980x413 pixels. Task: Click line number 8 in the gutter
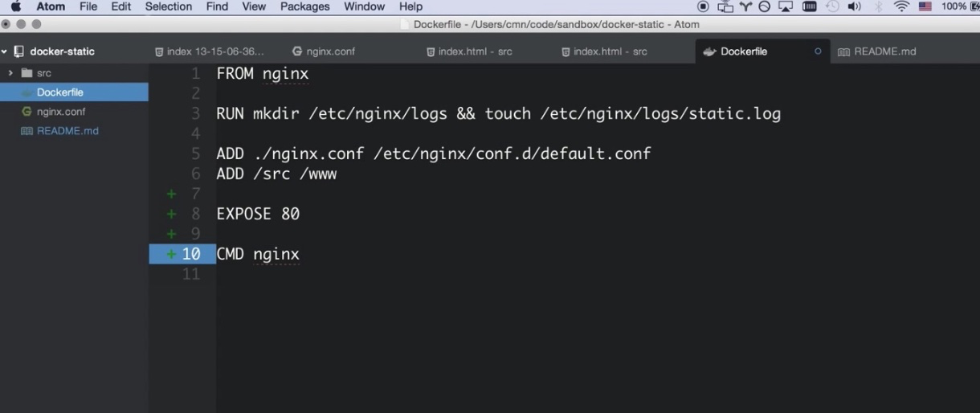[196, 215]
